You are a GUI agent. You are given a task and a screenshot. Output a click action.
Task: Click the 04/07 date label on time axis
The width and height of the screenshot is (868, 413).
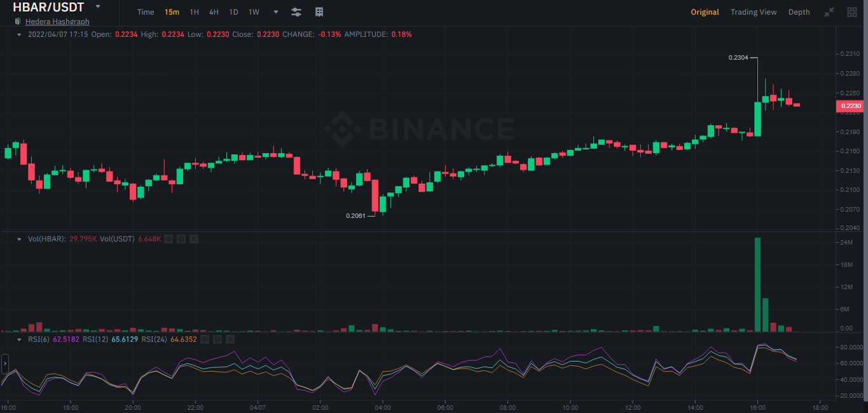pos(258,407)
